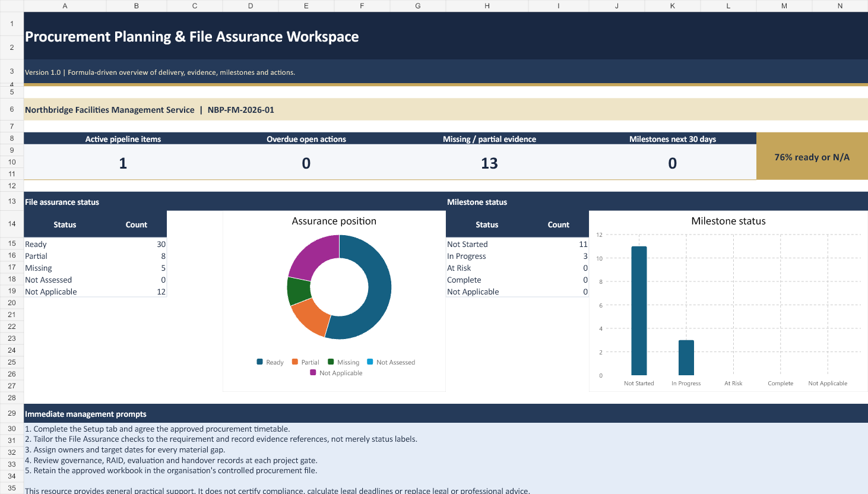Click the Overdue open actions header
Image resolution: width=868 pixels, height=494 pixels.
coord(306,139)
